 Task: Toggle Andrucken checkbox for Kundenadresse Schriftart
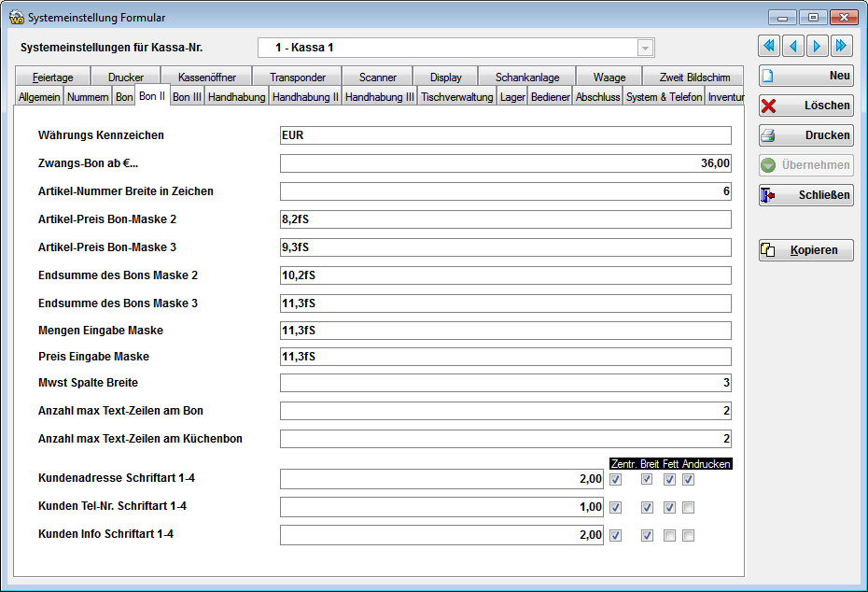pyautogui.click(x=688, y=480)
